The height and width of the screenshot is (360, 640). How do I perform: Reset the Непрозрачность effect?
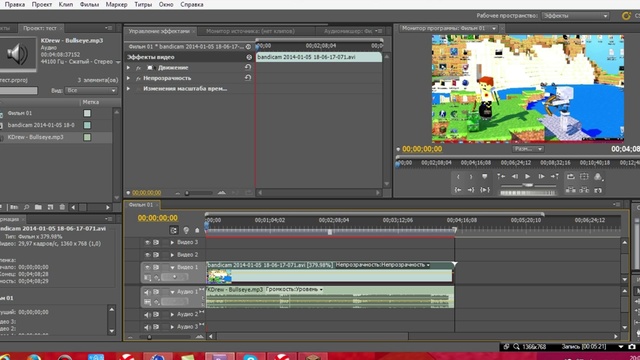[x=248, y=78]
